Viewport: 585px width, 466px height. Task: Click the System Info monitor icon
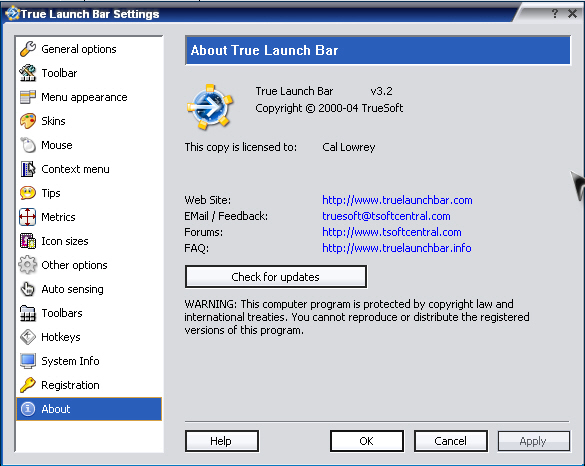tap(28, 361)
